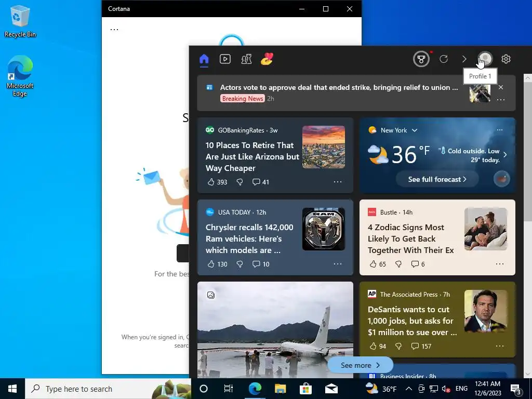
Task: Like the GOBankingRates article
Action: pyautogui.click(x=217, y=182)
